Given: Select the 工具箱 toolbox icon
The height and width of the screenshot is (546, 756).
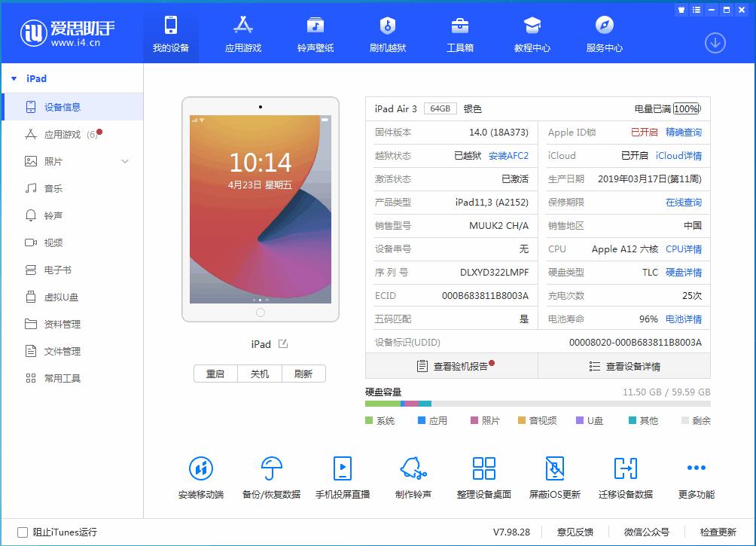Looking at the screenshot, I should (x=459, y=33).
